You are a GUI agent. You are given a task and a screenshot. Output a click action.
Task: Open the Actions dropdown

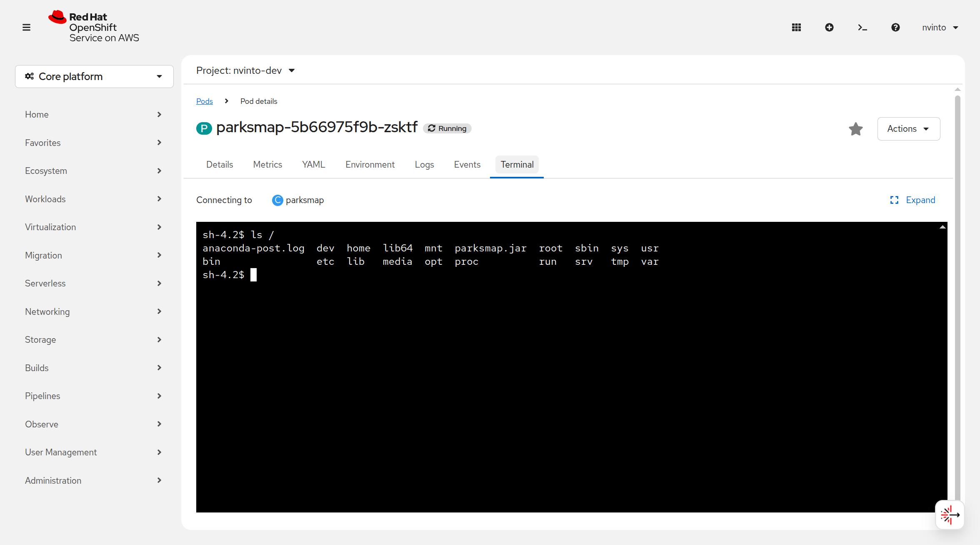908,128
